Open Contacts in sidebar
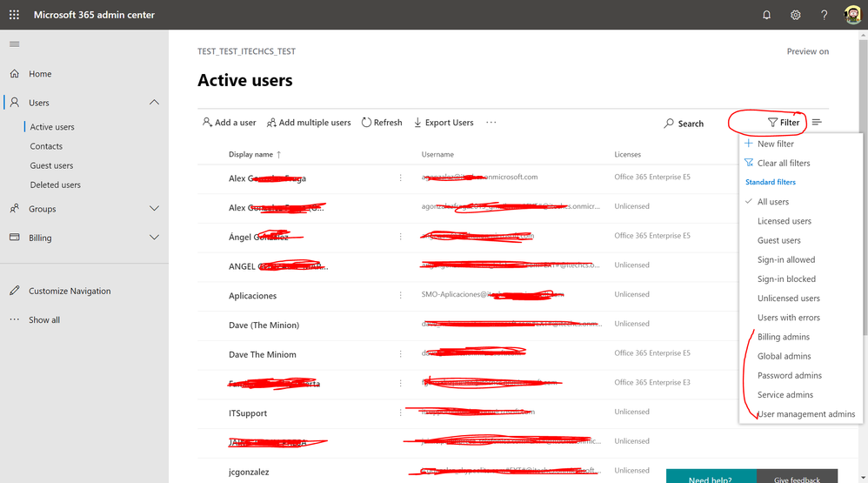The image size is (868, 483). point(46,146)
